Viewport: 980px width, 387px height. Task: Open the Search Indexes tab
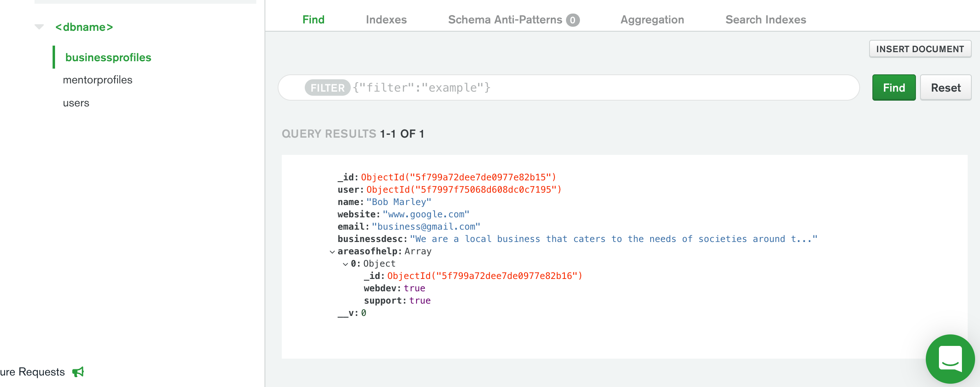pos(766,20)
